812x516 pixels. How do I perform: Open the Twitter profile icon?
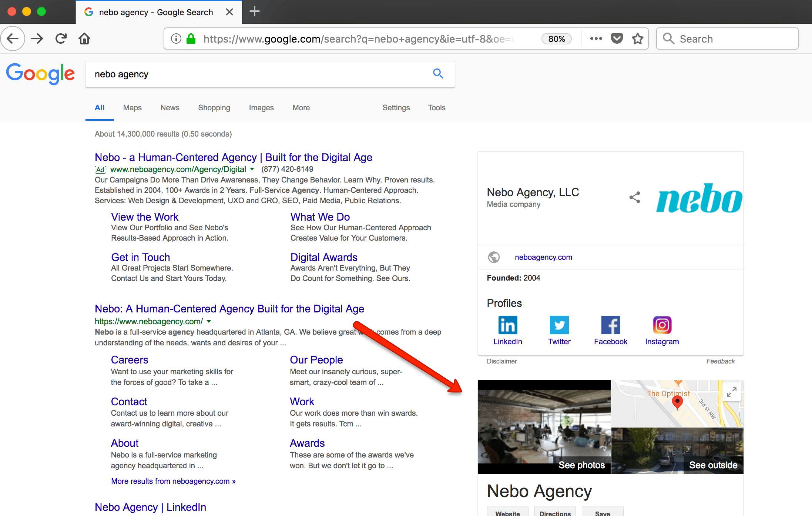559,325
